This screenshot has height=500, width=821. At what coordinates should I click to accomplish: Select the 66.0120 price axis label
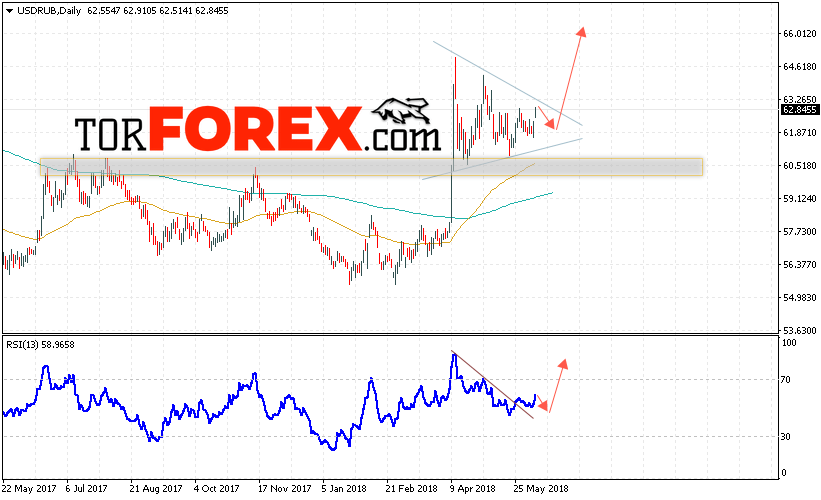tap(800, 34)
